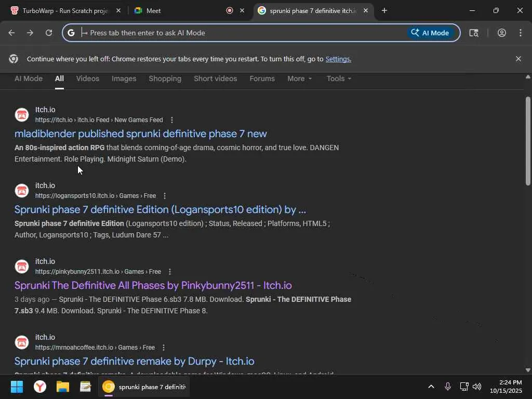This screenshot has width=532, height=399.
Task: Open the Settings link in the infobar
Action: coord(338,59)
